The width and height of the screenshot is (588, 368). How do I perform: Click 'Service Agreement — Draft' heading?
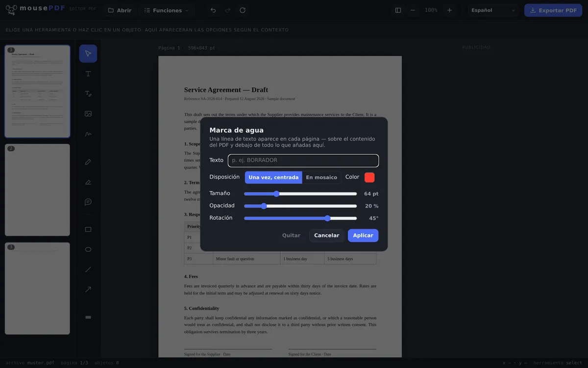point(226,90)
